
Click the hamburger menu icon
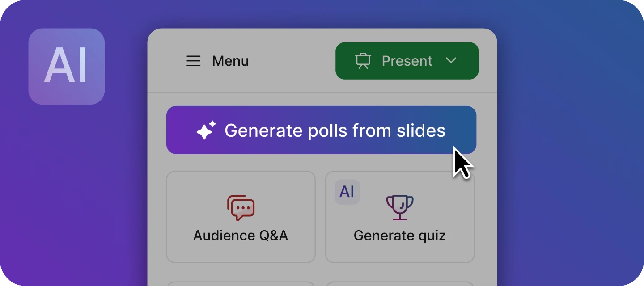(x=193, y=61)
